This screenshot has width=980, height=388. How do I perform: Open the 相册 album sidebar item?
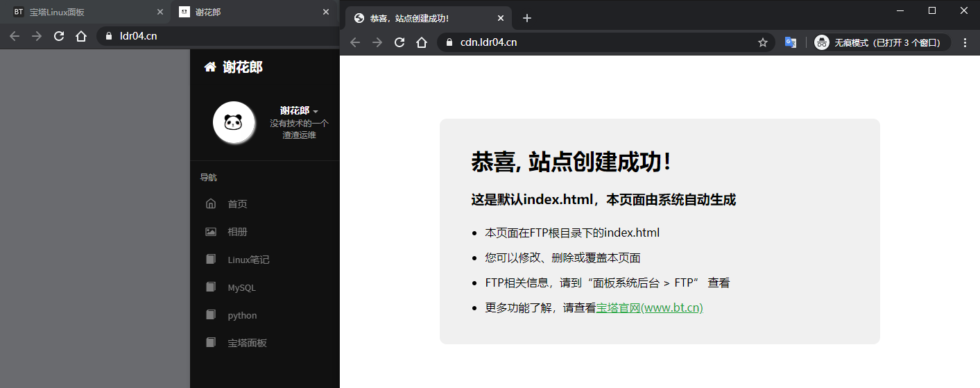[x=237, y=232]
